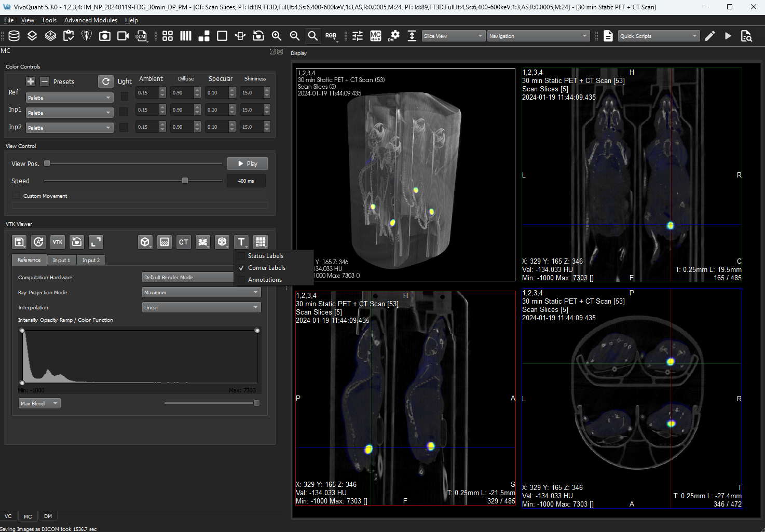765x532 pixels.
Task: Open the sliders settings icon in toolbar
Action: [x=358, y=36]
